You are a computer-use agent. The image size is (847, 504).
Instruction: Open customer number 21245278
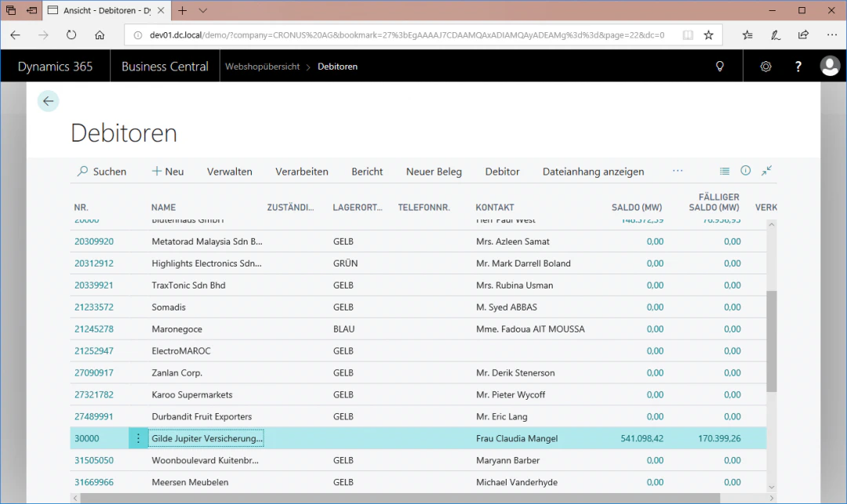94,329
